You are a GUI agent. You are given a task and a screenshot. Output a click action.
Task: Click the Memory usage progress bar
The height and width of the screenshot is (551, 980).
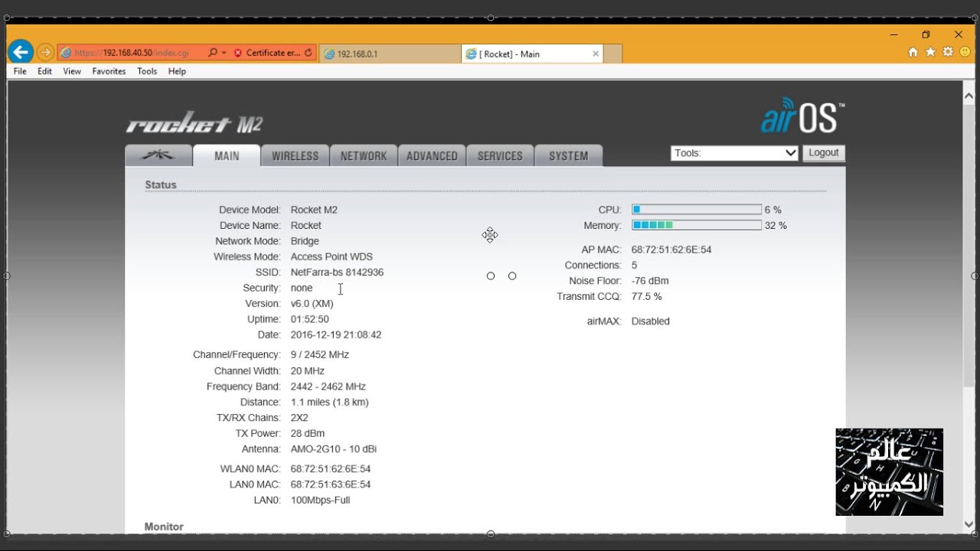pos(696,225)
